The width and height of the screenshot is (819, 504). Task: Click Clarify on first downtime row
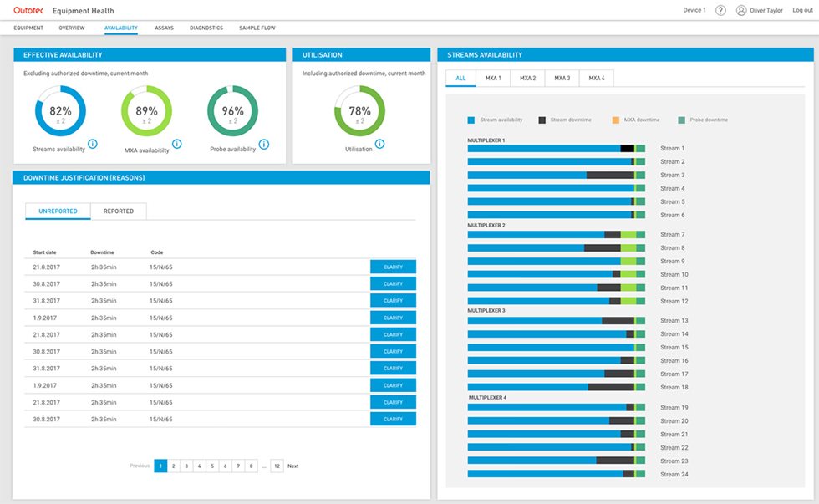pyautogui.click(x=393, y=267)
